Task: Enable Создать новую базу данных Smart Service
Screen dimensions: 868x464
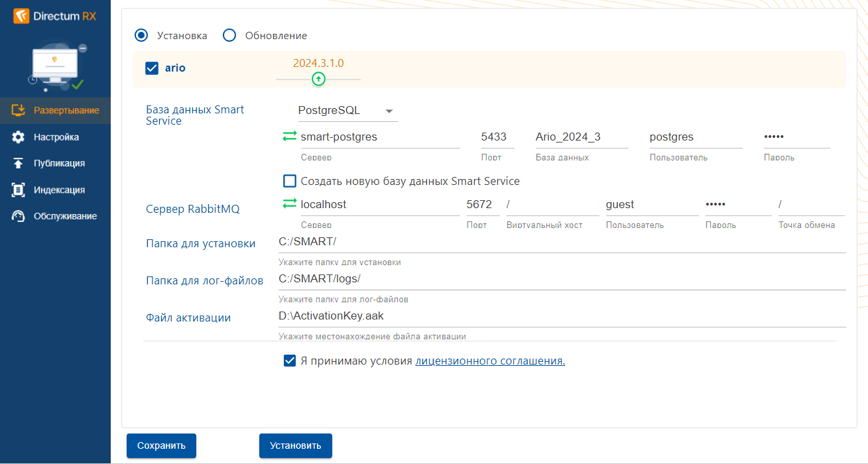Action: pos(289,181)
